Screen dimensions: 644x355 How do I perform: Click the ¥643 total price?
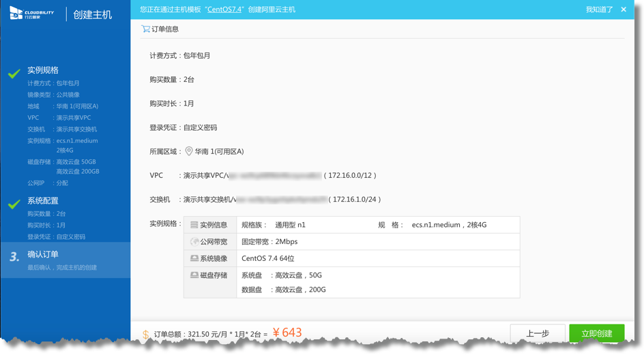[x=287, y=333]
